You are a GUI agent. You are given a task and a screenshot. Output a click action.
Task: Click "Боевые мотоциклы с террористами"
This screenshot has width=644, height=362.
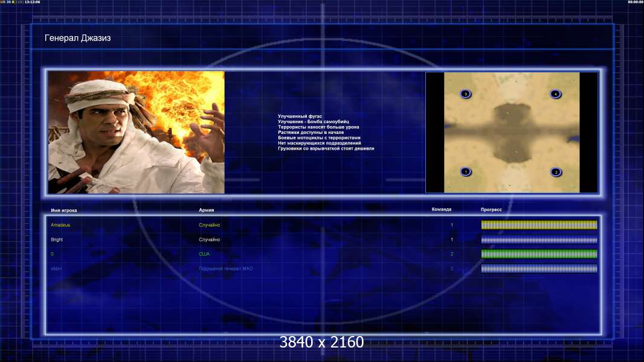[x=319, y=138]
